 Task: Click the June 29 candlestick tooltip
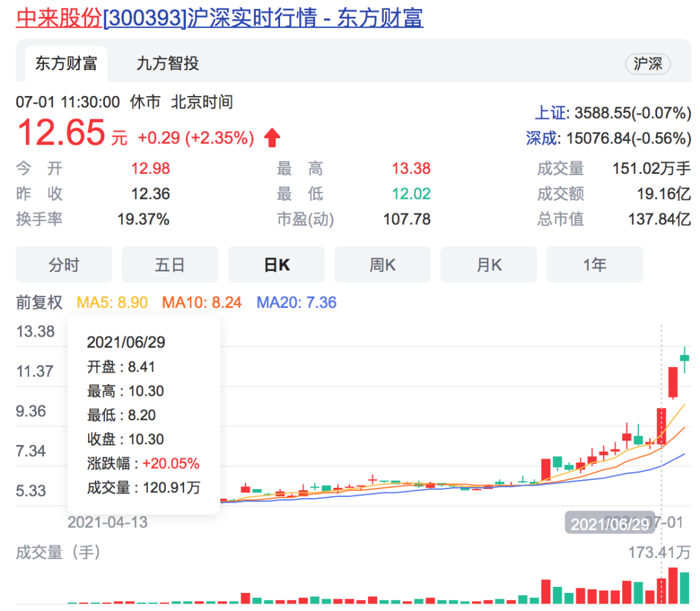(143, 414)
